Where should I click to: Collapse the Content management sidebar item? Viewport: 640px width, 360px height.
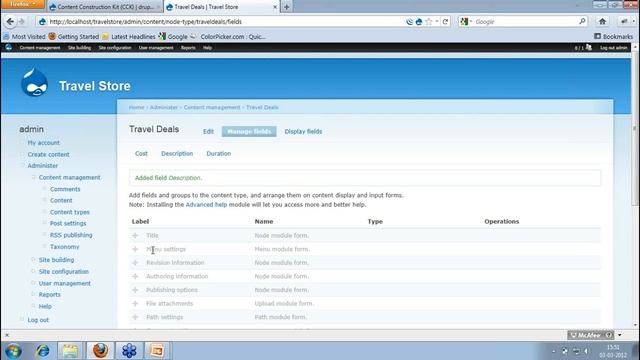(33, 177)
